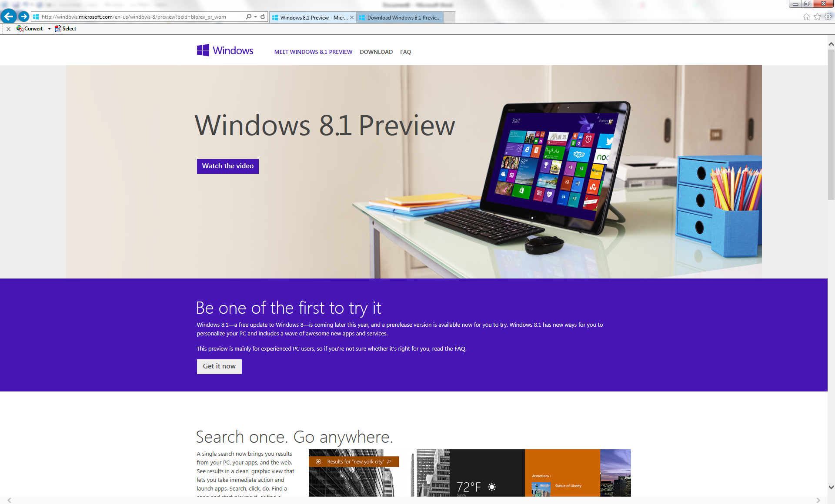835x504 pixels.
Task: Click the refresh/reload page icon
Action: [x=261, y=17]
